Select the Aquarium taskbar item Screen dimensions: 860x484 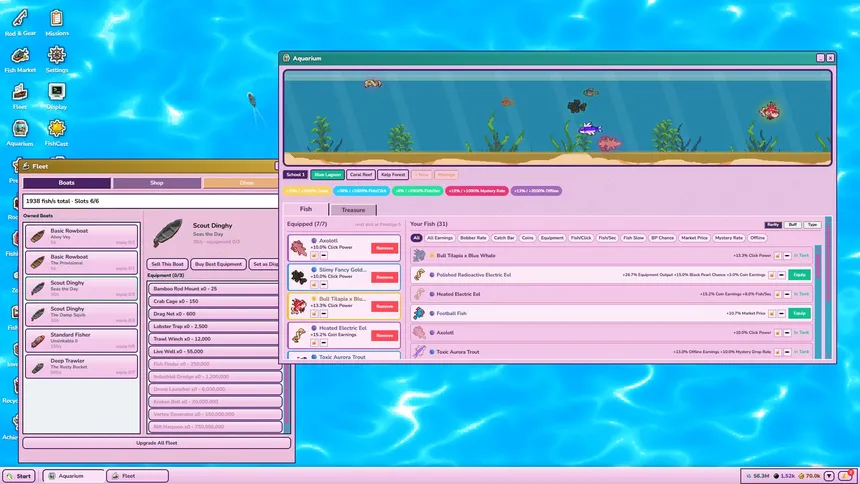click(x=73, y=476)
